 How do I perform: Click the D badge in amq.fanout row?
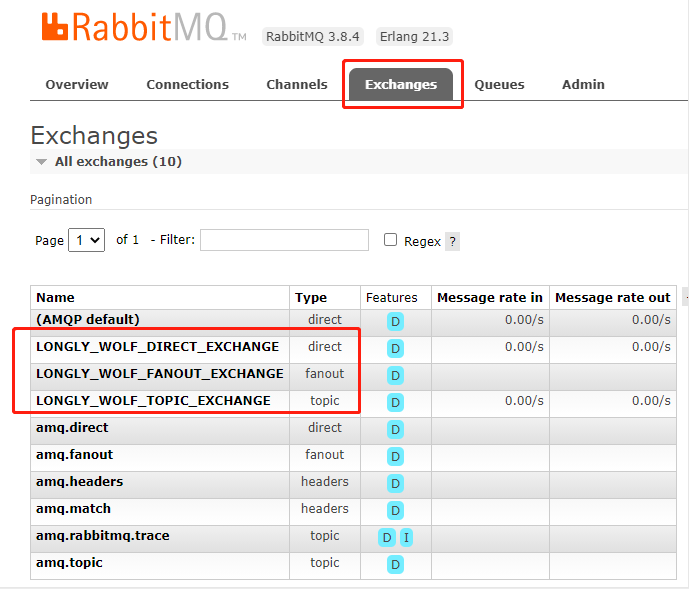point(395,457)
